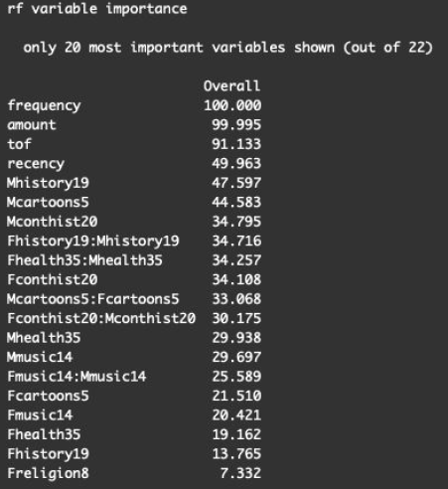The image size is (448, 489).
Task: Select the 'only 20 most important variables' line
Action: [x=227, y=48]
